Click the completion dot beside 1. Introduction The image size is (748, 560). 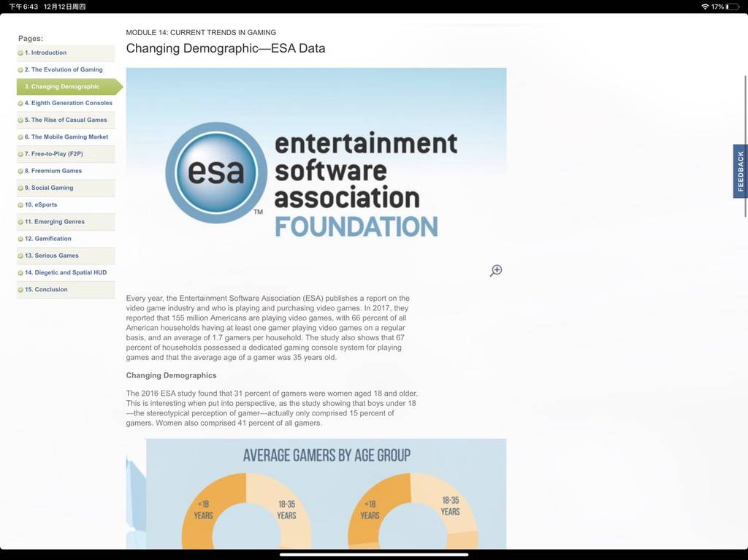point(20,53)
